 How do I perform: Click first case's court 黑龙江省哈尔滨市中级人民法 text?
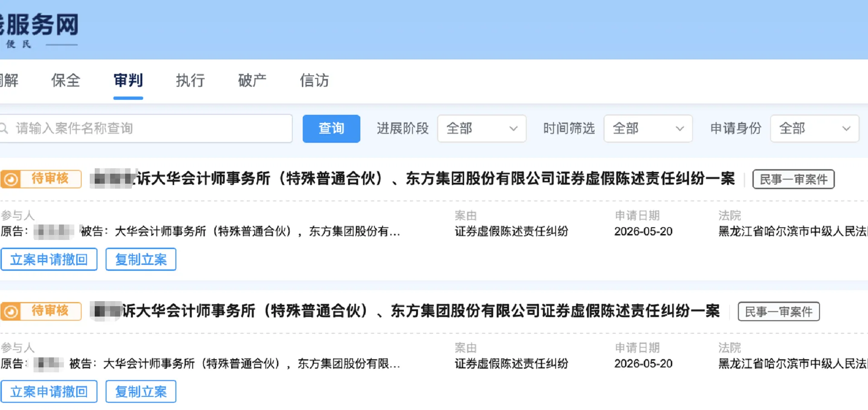point(793,231)
